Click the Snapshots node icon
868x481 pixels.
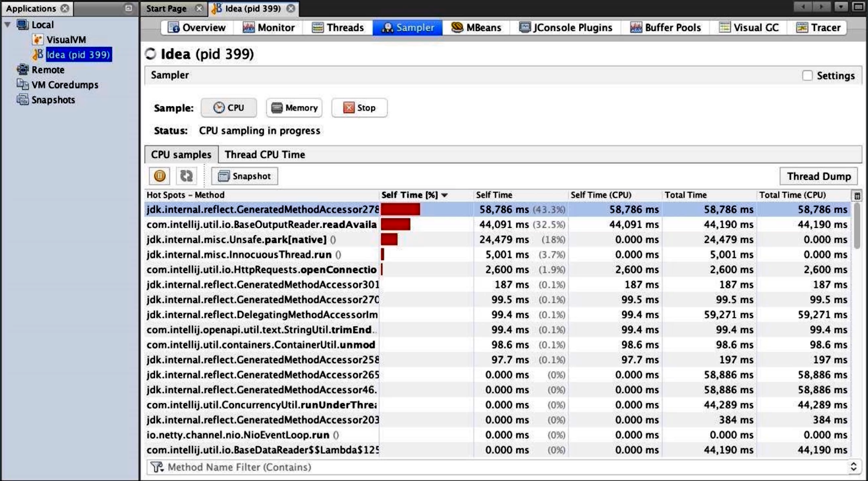tap(22, 100)
